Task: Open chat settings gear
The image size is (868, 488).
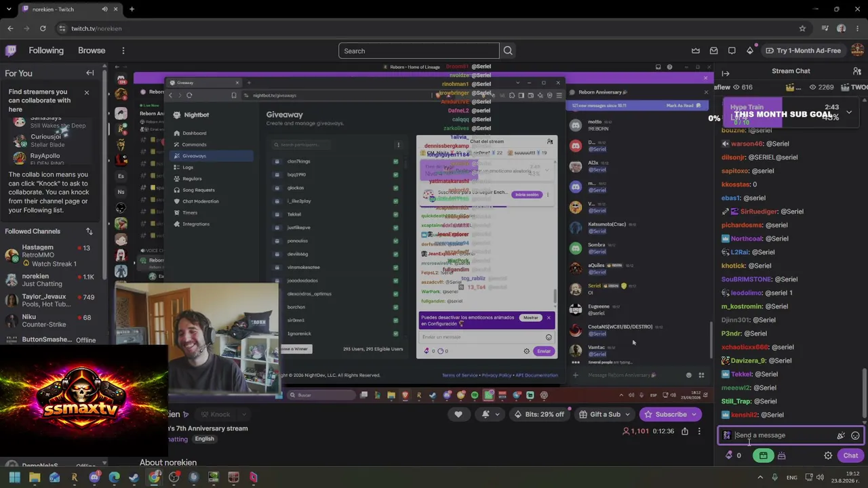Action: [x=828, y=455]
